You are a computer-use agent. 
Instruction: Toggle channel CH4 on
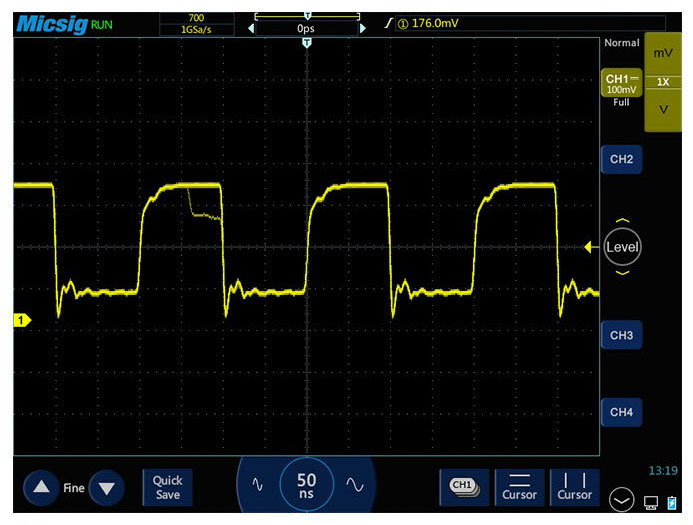point(621,411)
